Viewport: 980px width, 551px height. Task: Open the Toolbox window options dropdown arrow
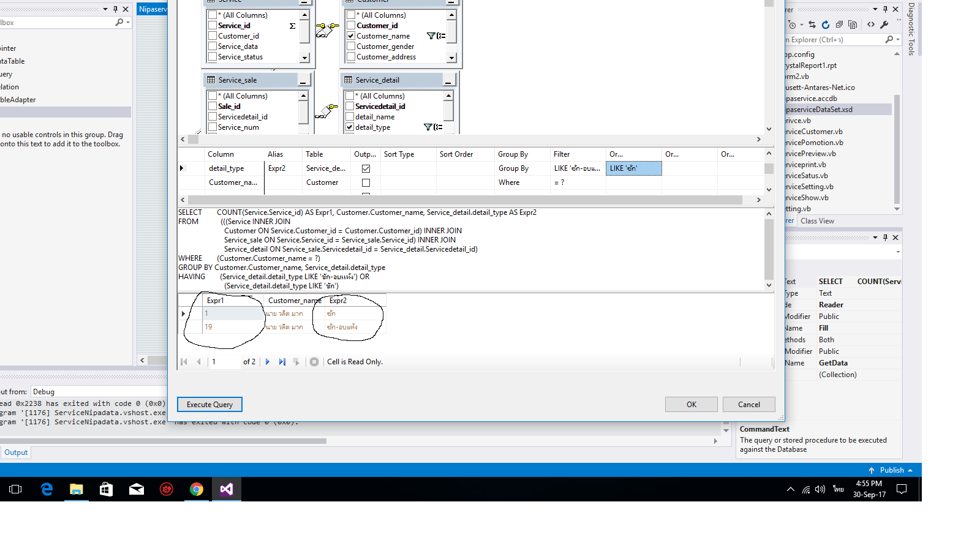[105, 9]
